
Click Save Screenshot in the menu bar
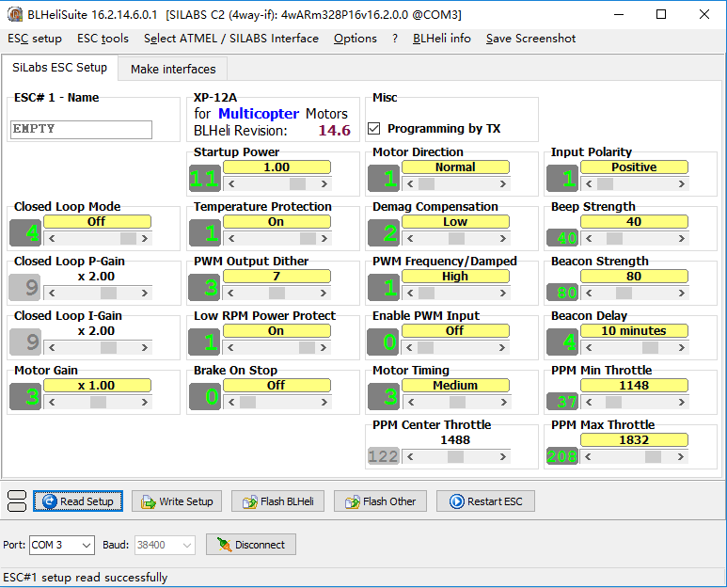tap(530, 39)
